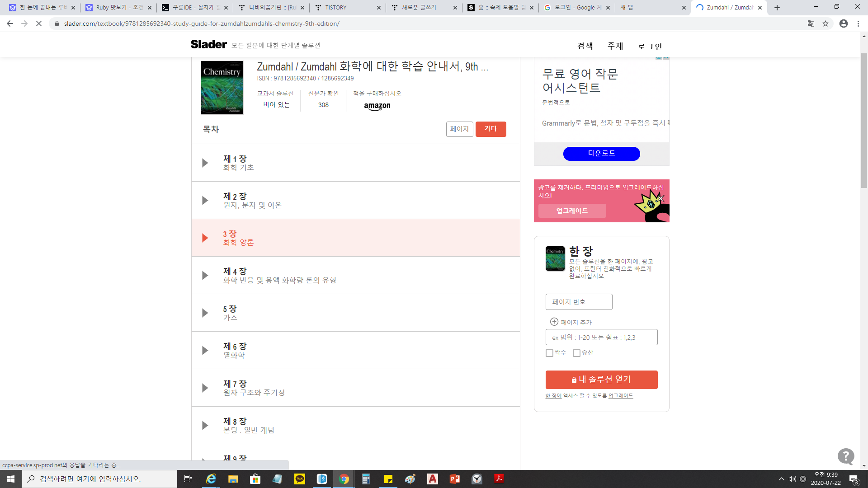Click the Slader logo
Screen dimensions: 868x488
tap(208, 44)
